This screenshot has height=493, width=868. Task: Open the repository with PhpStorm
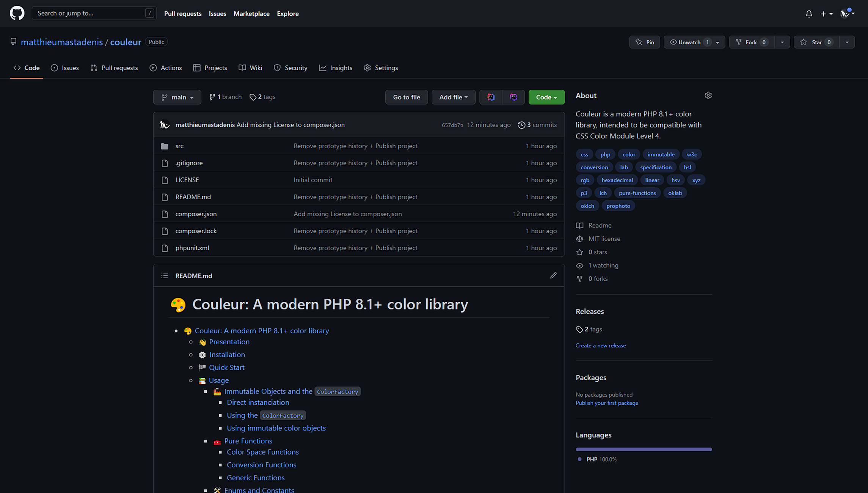[x=513, y=97]
